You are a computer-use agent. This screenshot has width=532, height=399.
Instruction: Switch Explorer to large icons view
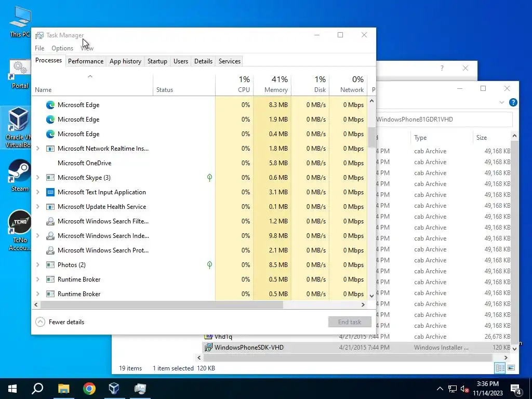pyautogui.click(x=511, y=368)
